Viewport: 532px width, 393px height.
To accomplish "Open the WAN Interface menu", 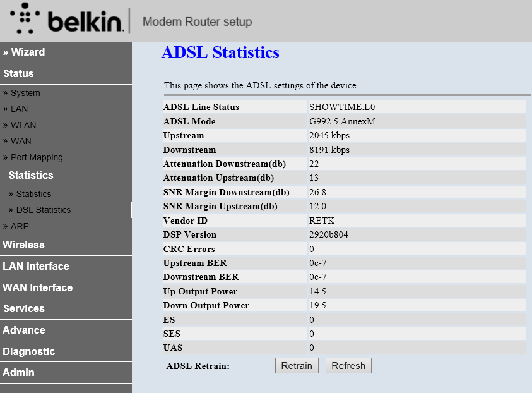I will click(38, 287).
